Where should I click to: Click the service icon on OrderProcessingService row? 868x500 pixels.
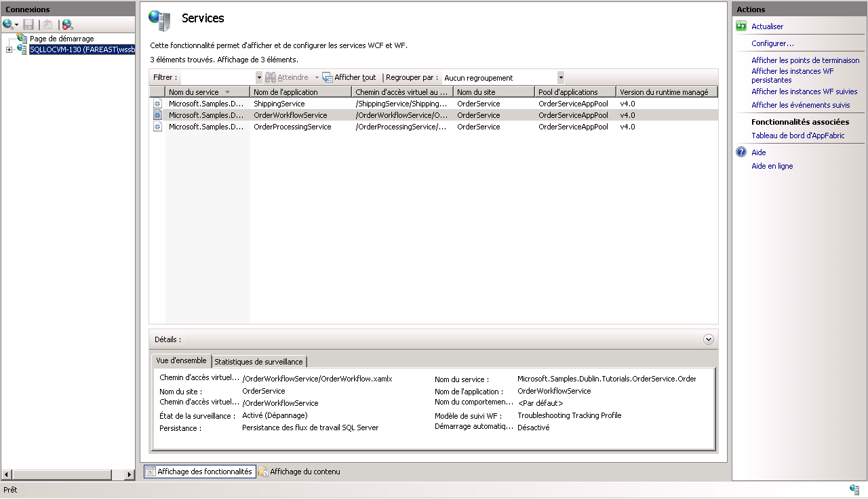point(157,127)
